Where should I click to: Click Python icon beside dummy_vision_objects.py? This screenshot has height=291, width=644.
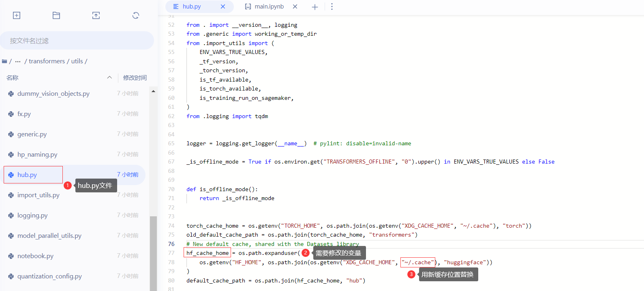tap(11, 94)
